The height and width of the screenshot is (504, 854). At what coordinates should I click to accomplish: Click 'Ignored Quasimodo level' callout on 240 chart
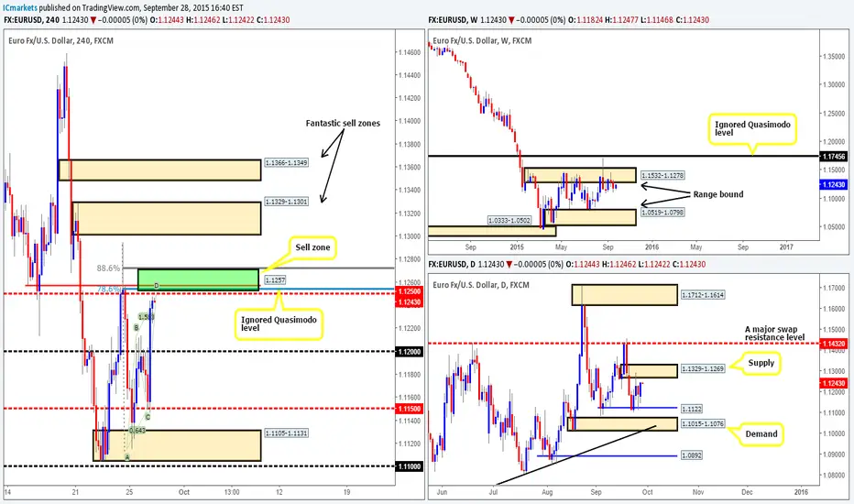tap(279, 324)
